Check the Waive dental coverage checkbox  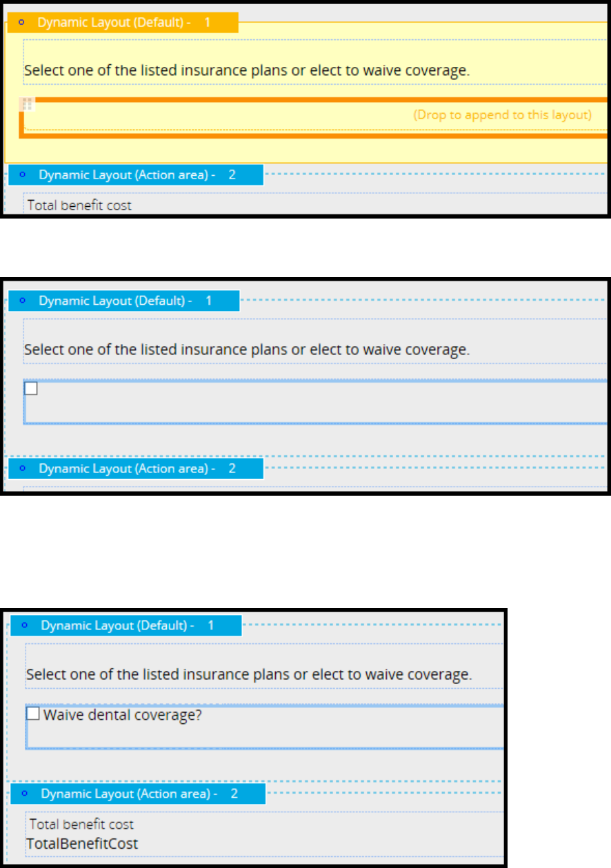pos(33,714)
